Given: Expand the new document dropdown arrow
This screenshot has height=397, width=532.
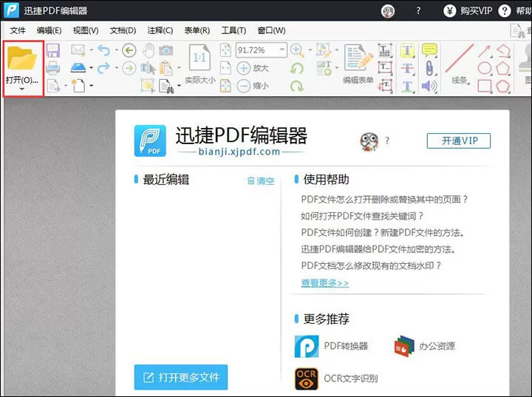Looking at the screenshot, I should pyautogui.click(x=92, y=86).
